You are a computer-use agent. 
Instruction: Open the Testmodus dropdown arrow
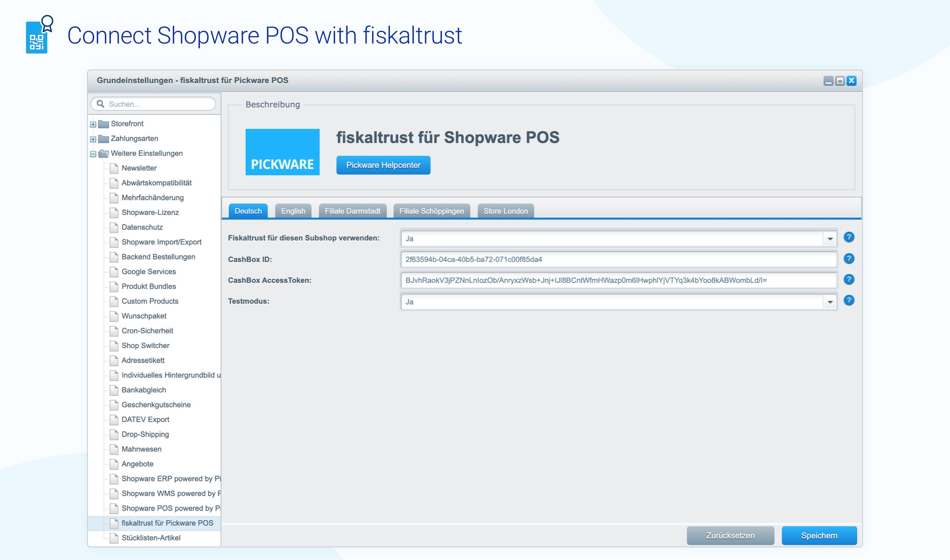[x=830, y=302]
